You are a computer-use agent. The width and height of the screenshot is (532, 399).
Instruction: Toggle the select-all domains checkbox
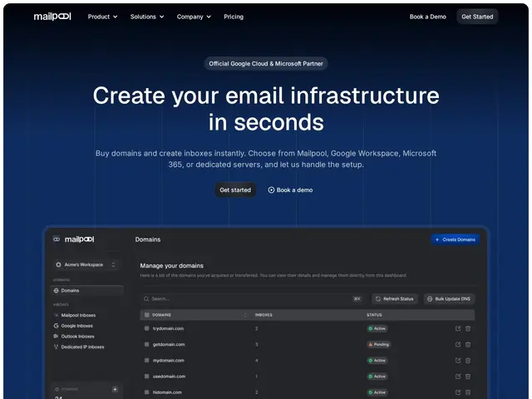coord(147,315)
